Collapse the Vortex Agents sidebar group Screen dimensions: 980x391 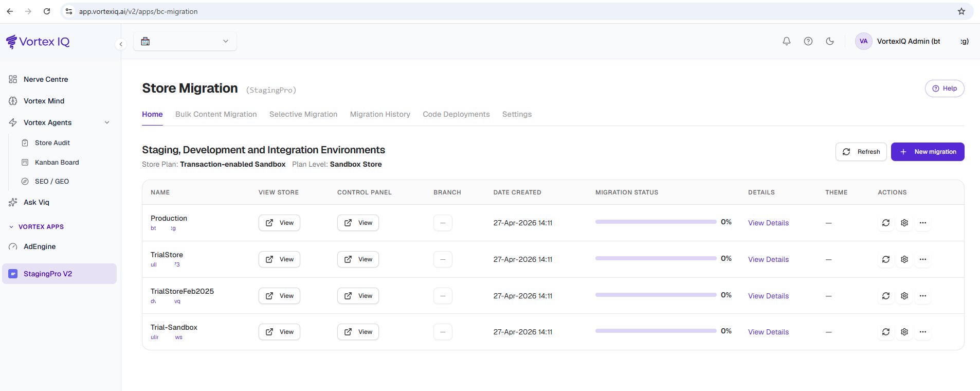[107, 122]
